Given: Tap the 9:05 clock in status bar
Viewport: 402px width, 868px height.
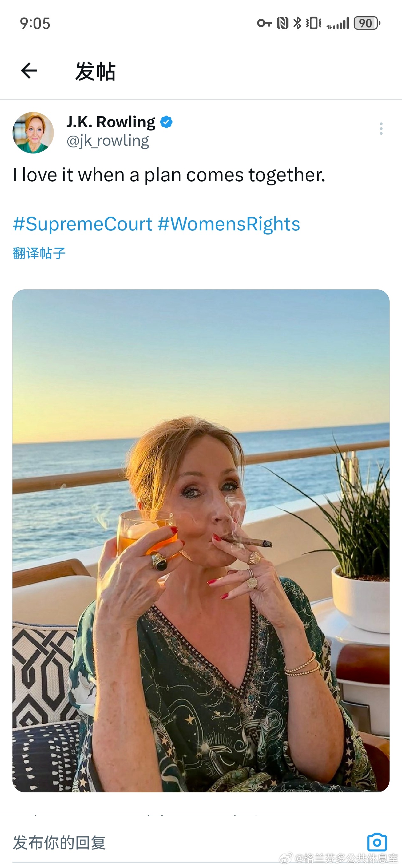Looking at the screenshot, I should tap(35, 24).
